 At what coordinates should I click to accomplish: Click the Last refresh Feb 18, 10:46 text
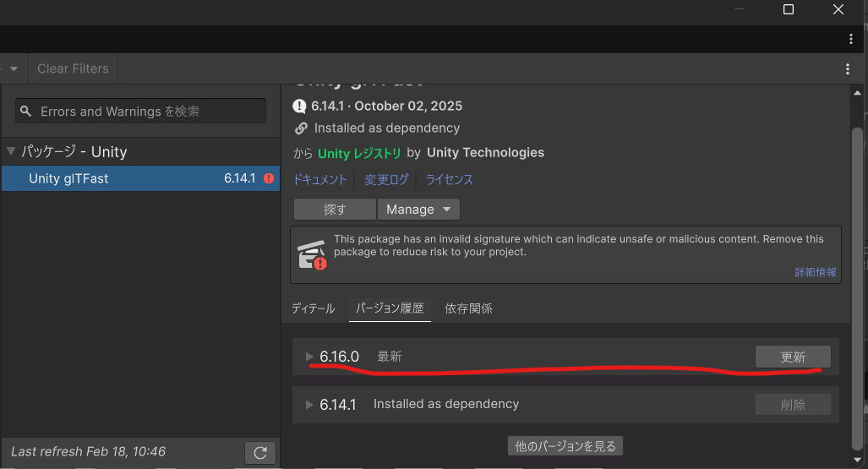89,452
